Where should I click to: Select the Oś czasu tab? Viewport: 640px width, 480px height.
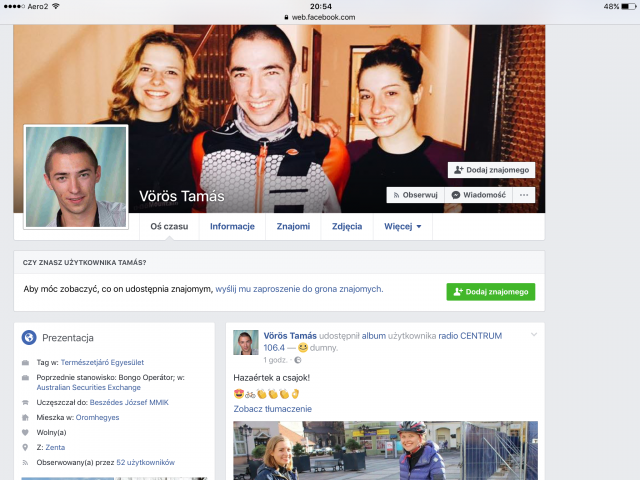pyautogui.click(x=169, y=226)
